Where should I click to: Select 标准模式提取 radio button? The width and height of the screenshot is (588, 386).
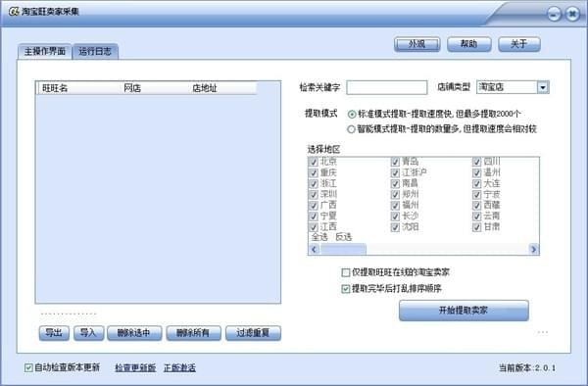click(352, 114)
